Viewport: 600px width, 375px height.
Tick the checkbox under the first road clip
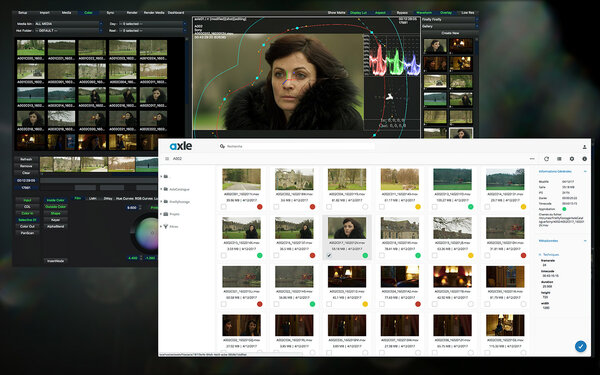pos(223,207)
